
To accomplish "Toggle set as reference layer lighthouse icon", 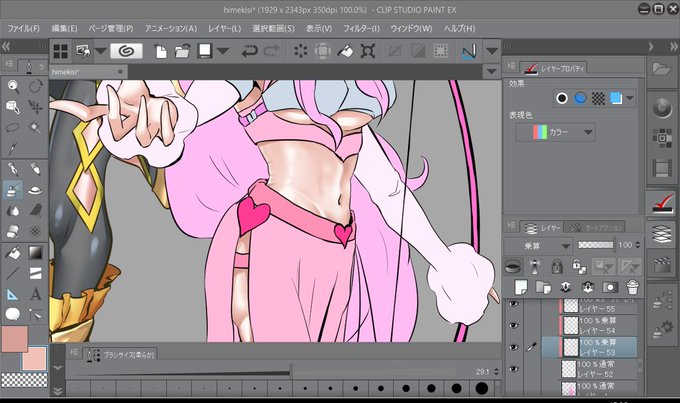I will pyautogui.click(x=535, y=266).
